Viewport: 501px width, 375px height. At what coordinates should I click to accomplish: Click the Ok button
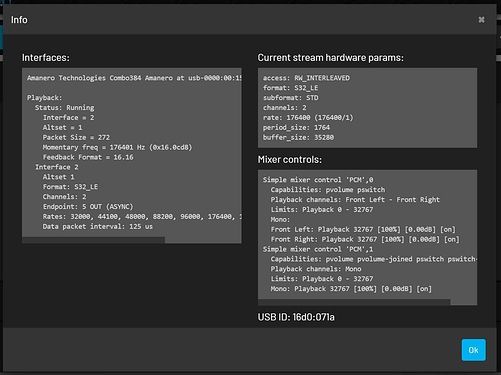(473, 350)
